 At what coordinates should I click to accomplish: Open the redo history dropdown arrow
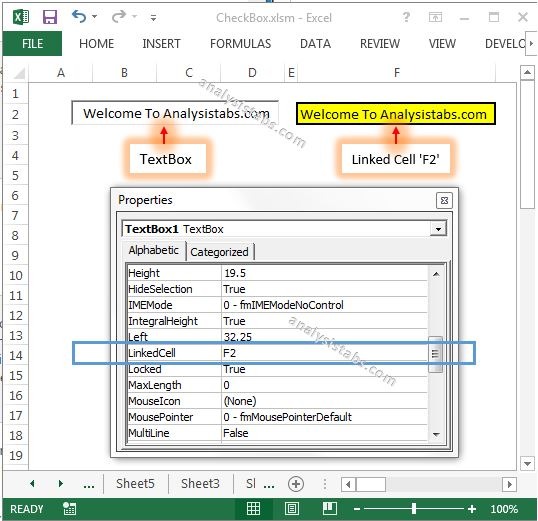(x=134, y=16)
